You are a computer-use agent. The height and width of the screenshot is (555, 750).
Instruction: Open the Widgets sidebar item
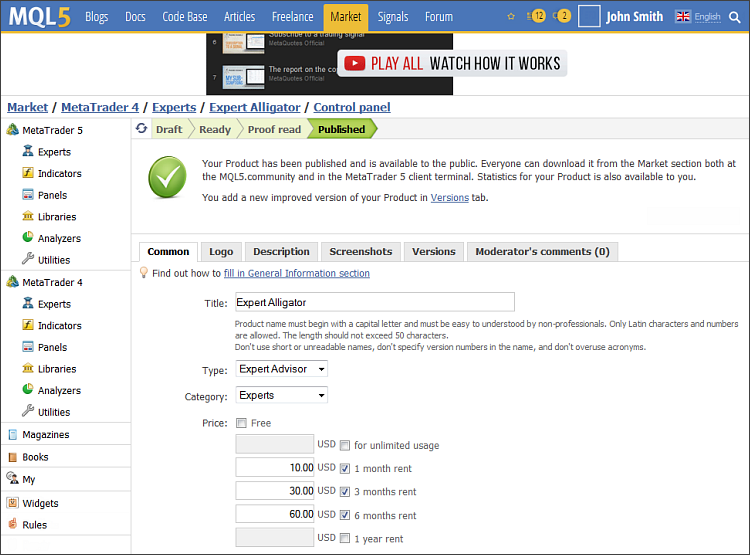40,504
